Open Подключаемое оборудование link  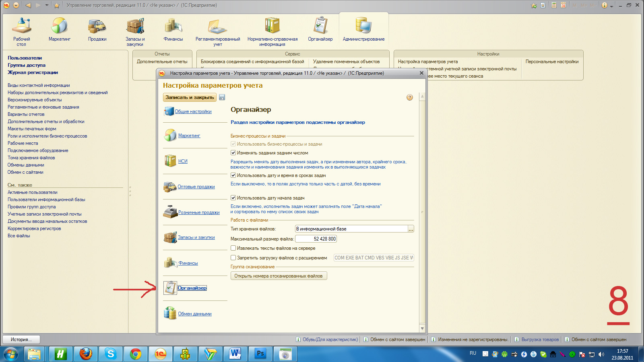38,150
